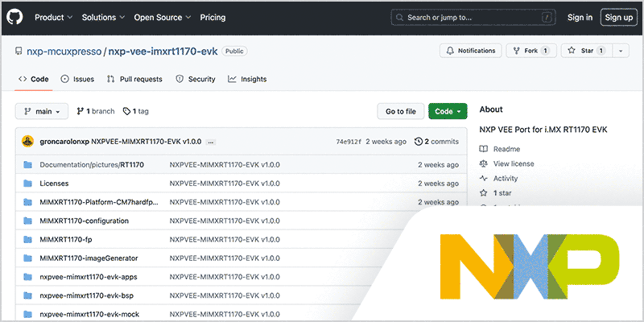The width and height of the screenshot is (644, 322).
Task: Switch to the Pull requests tab
Action: pos(134,79)
